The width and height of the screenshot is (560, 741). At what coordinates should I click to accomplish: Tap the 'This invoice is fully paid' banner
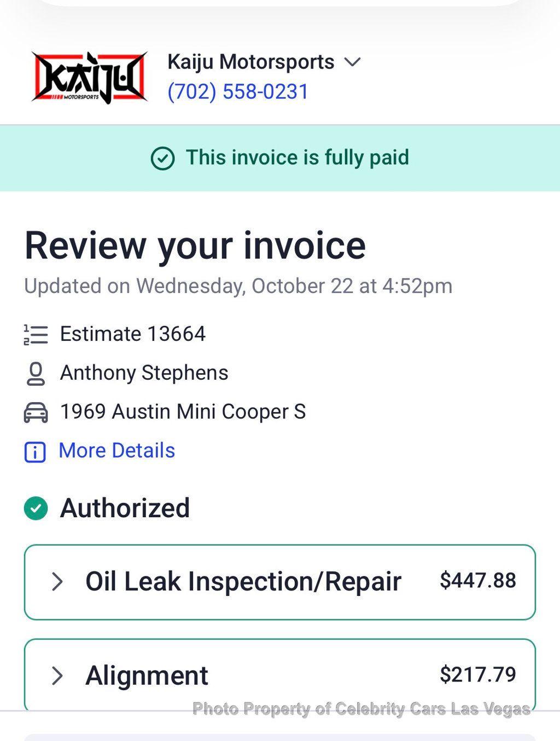297,158
